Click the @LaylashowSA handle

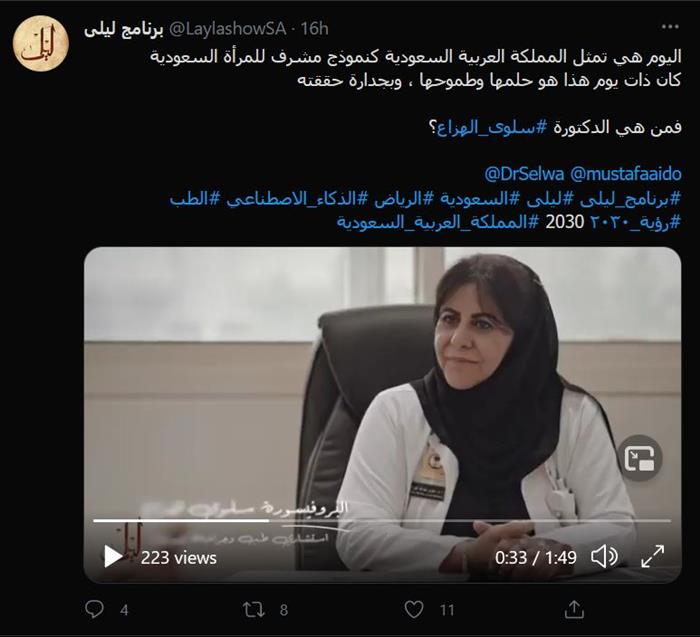pos(228,29)
